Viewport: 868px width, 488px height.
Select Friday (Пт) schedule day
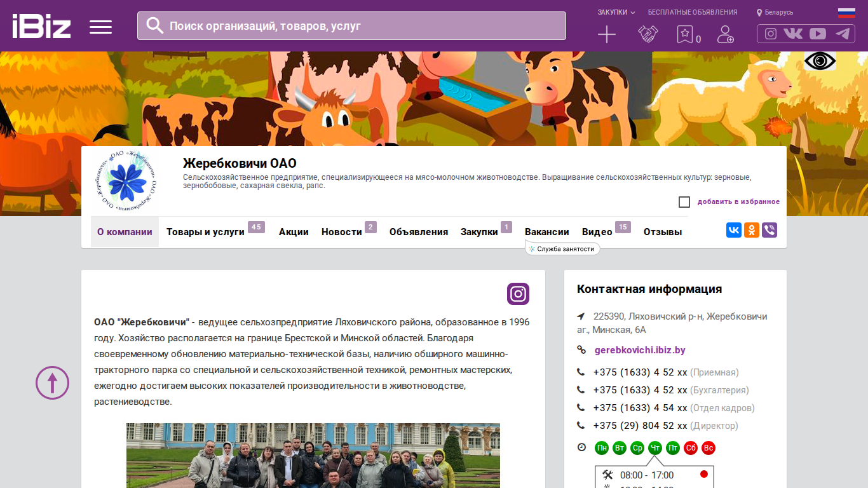(x=673, y=448)
